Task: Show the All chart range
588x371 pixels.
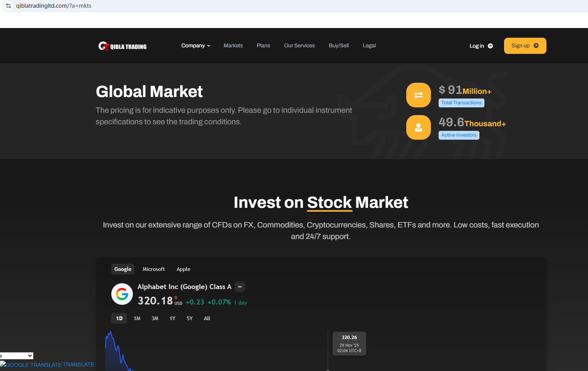Action: 207,318
